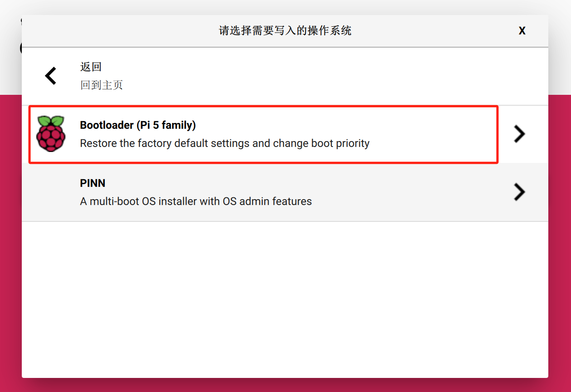Screen dimensions: 571x392
Task: Click the Raspberry Pi logo icon
Action: [51, 133]
